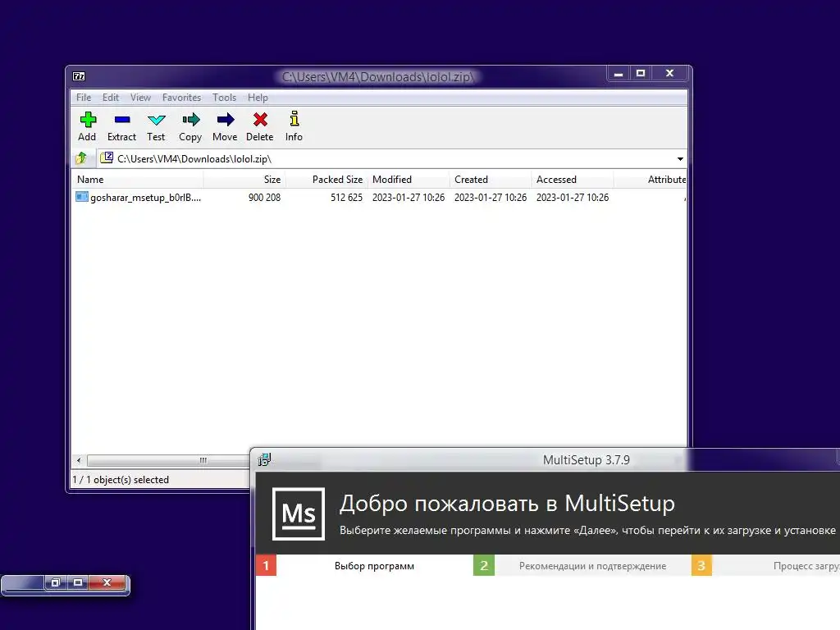Click the horizontal scrollbar thumb in file list
840x630 pixels.
(168, 460)
